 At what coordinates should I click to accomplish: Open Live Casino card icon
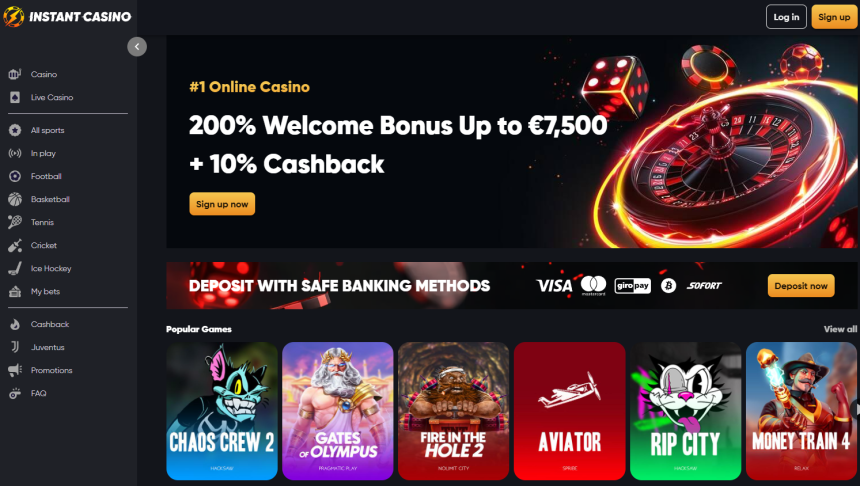point(15,97)
